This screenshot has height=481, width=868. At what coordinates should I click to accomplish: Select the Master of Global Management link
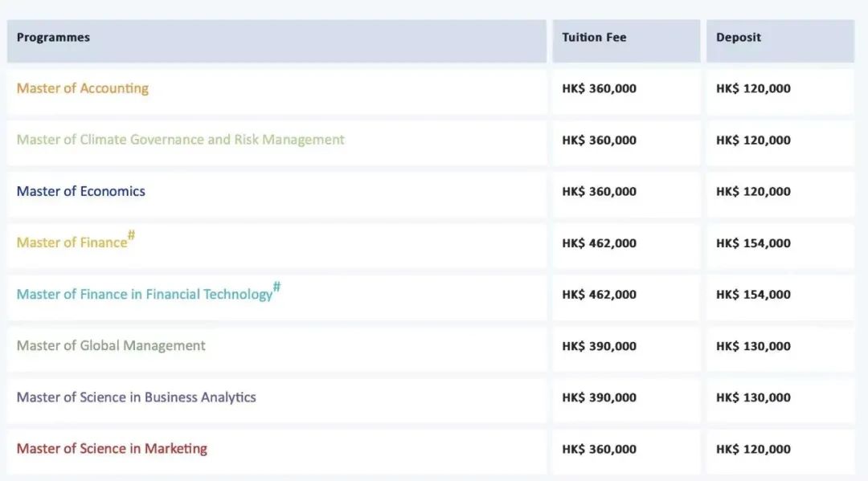click(x=111, y=345)
